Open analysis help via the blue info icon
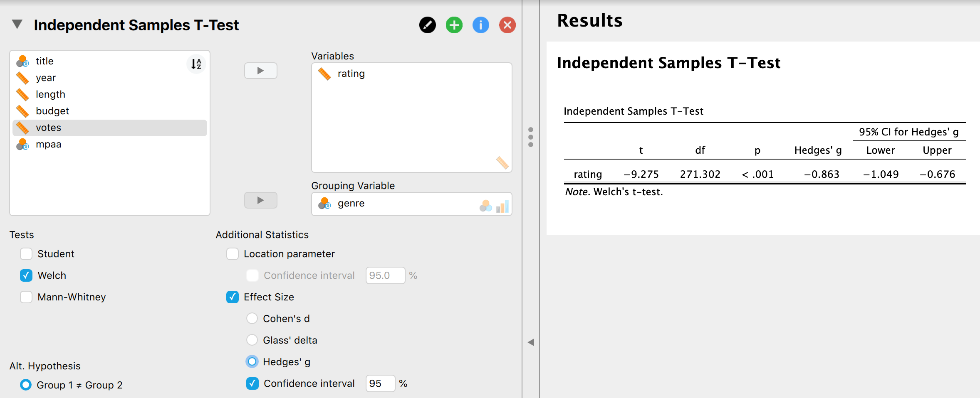The height and width of the screenshot is (398, 980). point(480,25)
